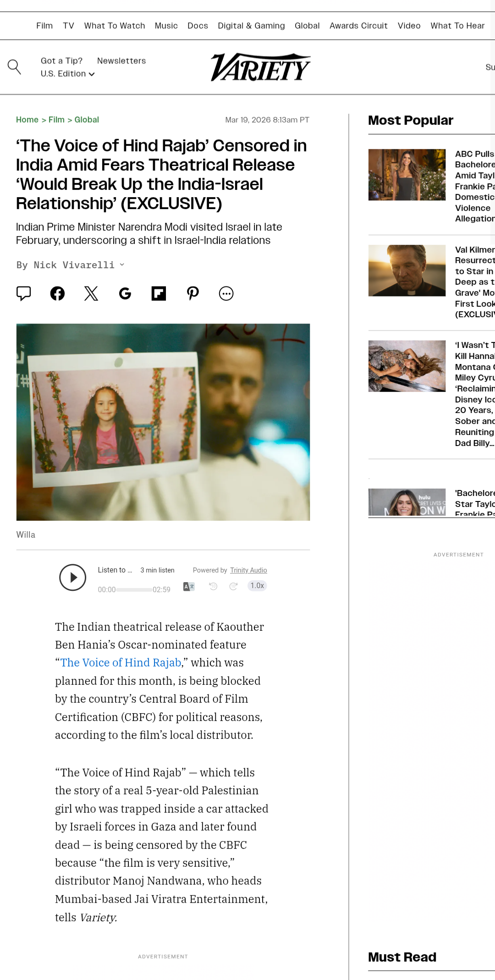Screen dimensions: 495x980
Task: Expand Nick Vivarelli author details
Action: (x=122, y=264)
